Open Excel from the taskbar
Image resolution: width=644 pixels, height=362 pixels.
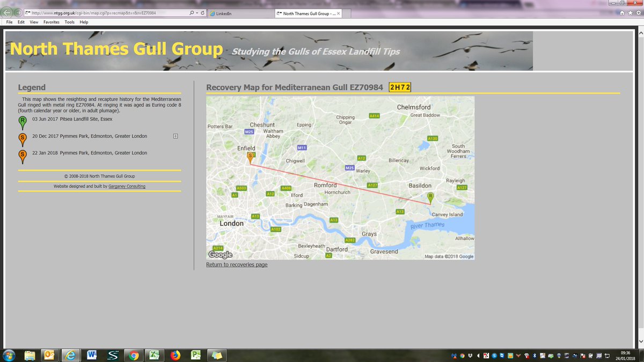coord(153,355)
